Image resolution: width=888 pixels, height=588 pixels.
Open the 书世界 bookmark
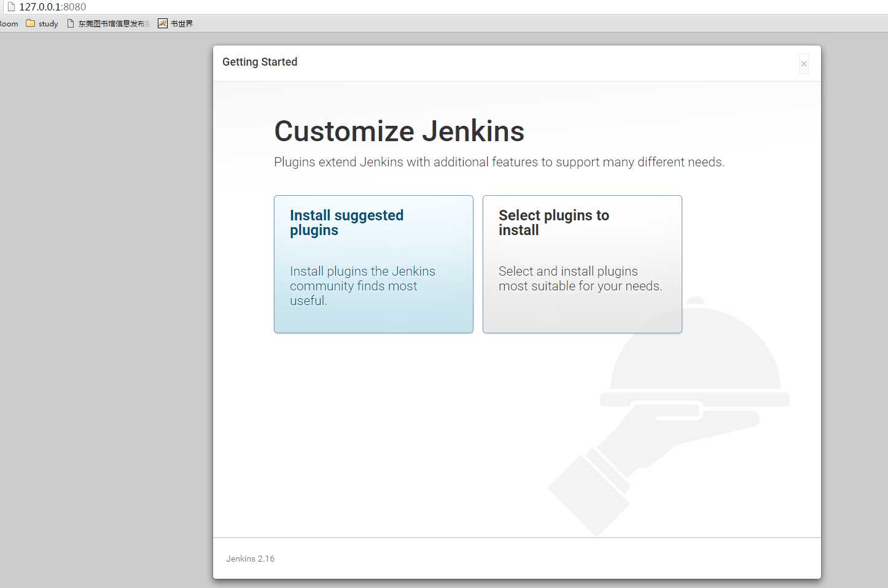coord(176,23)
